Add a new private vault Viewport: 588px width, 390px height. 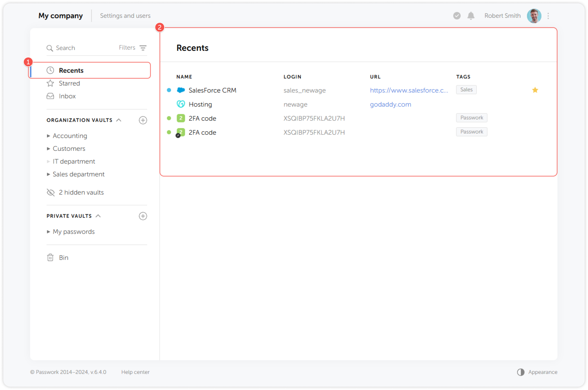tap(143, 216)
